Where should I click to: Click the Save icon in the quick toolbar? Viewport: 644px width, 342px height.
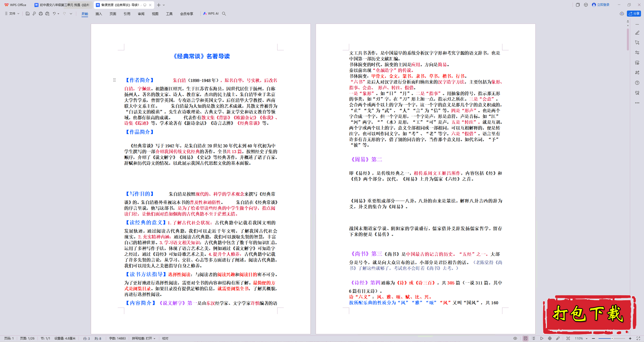click(x=28, y=14)
